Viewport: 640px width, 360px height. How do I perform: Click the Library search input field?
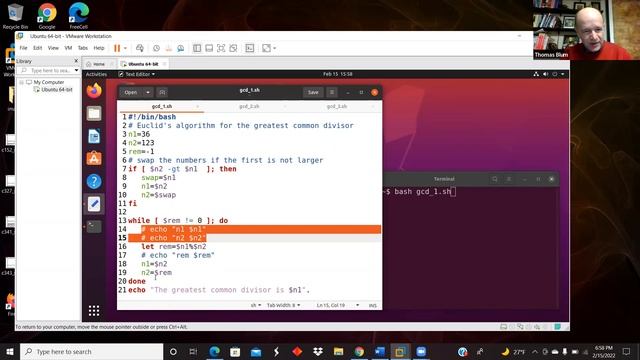pos(47,71)
